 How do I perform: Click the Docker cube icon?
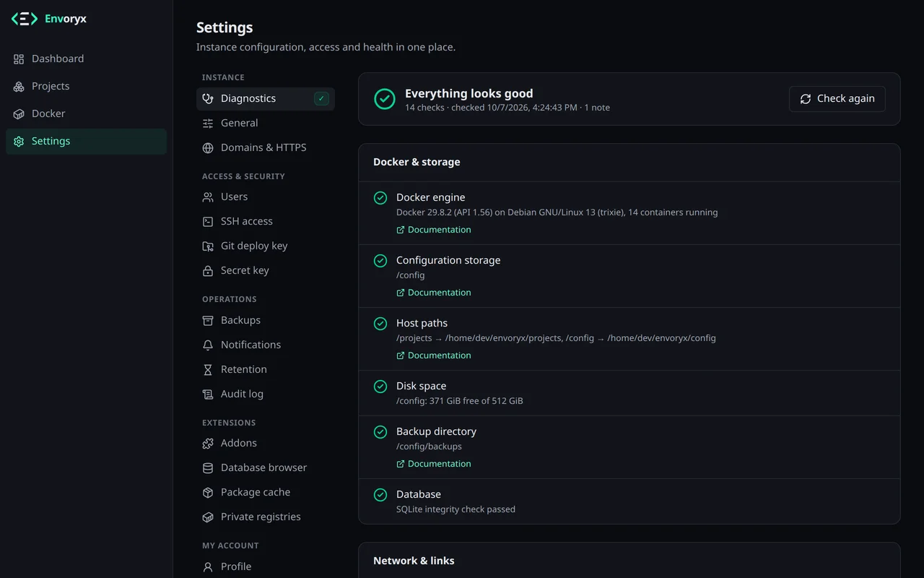click(x=19, y=114)
